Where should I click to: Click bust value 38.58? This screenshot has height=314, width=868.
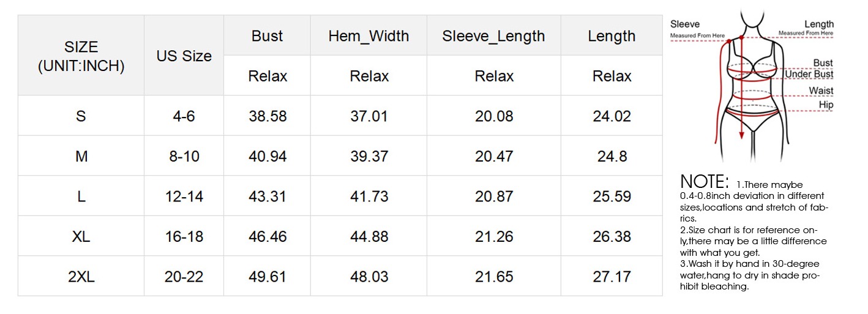(x=268, y=116)
